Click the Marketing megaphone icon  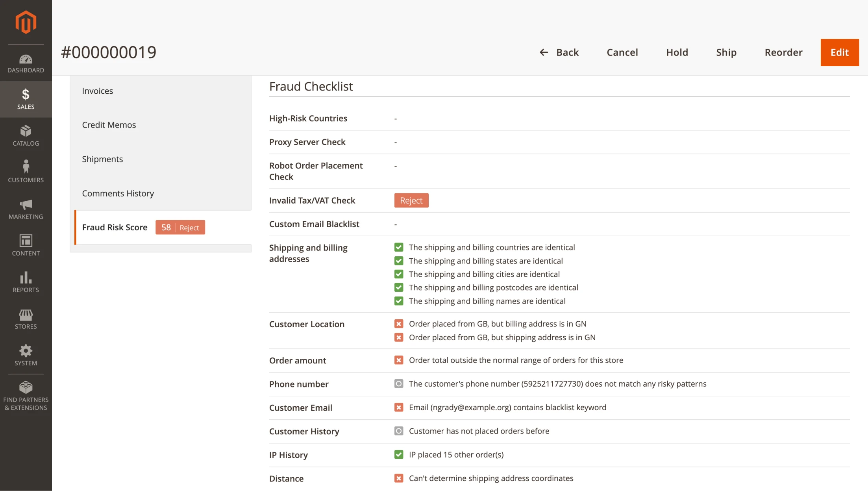pos(25,209)
